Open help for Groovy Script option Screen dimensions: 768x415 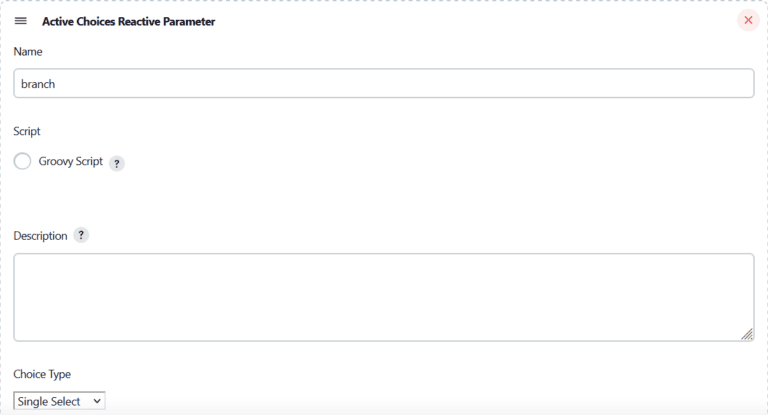pyautogui.click(x=117, y=163)
